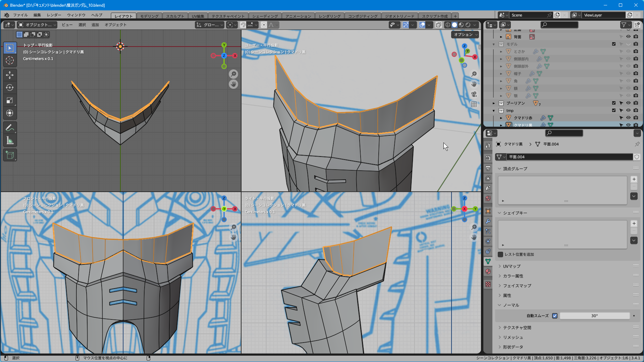Enable the rest position checkbox
The height and width of the screenshot is (362, 644).
click(500, 254)
